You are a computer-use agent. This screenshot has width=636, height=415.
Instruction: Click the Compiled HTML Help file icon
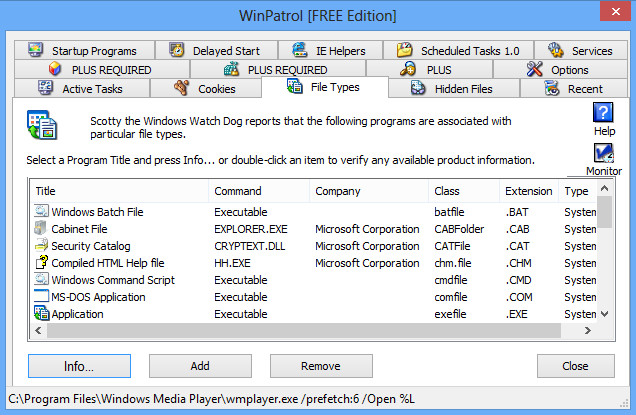point(41,262)
